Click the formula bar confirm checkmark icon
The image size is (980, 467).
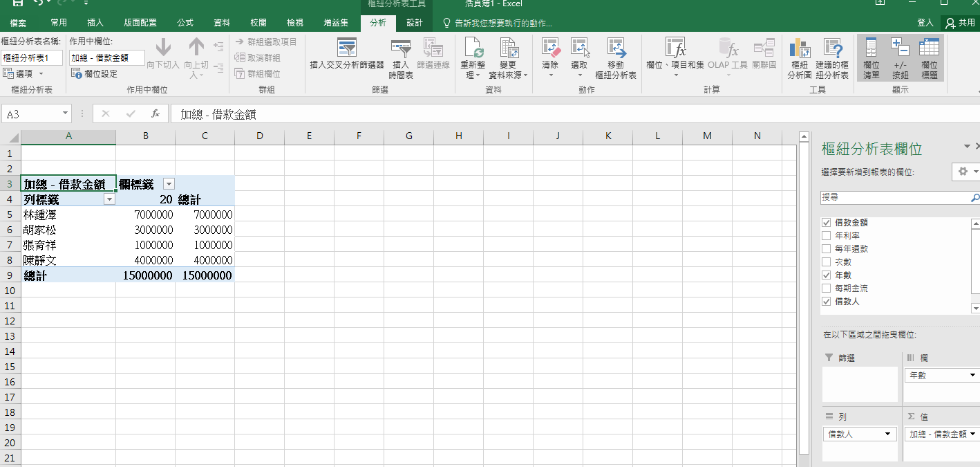pyautogui.click(x=131, y=113)
